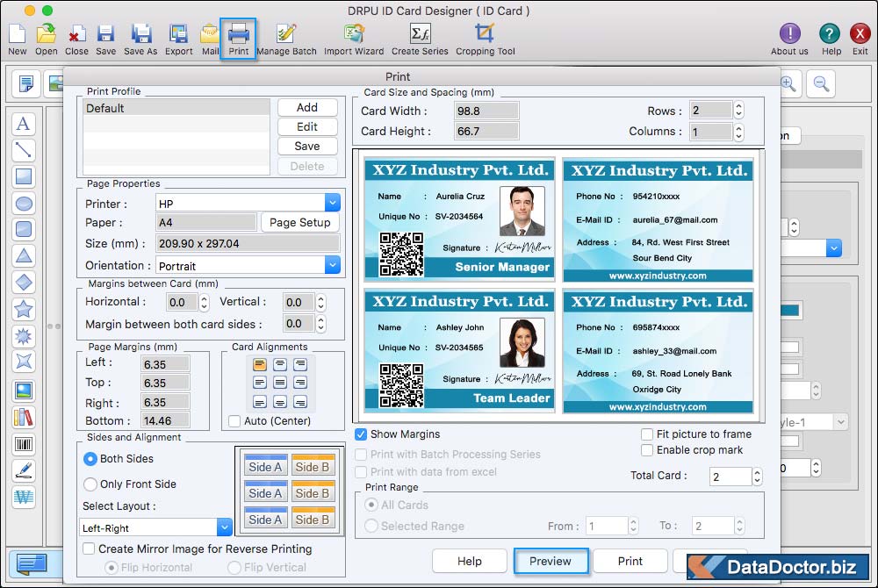Screen dimensions: 878x588
Task: Select the Star shape tool
Action: point(24,309)
